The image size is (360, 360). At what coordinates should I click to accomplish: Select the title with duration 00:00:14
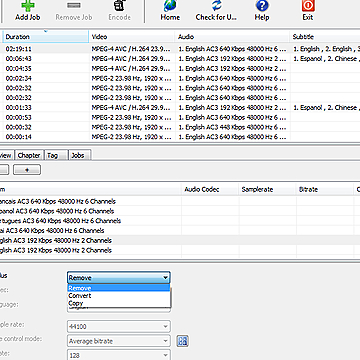pos(180,137)
